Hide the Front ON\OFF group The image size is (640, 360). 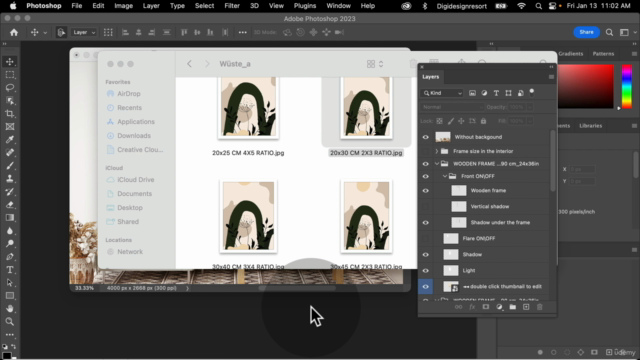tap(425, 176)
